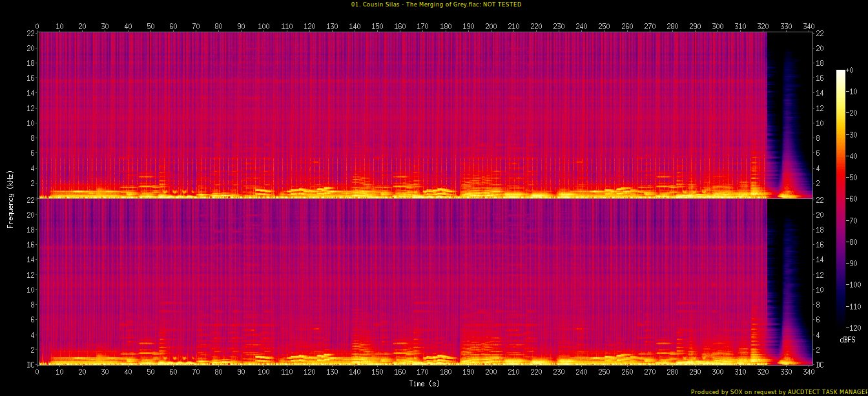The image size is (868, 396).
Task: Click the 100 second mark on the bottom time axis
Action: (263, 372)
